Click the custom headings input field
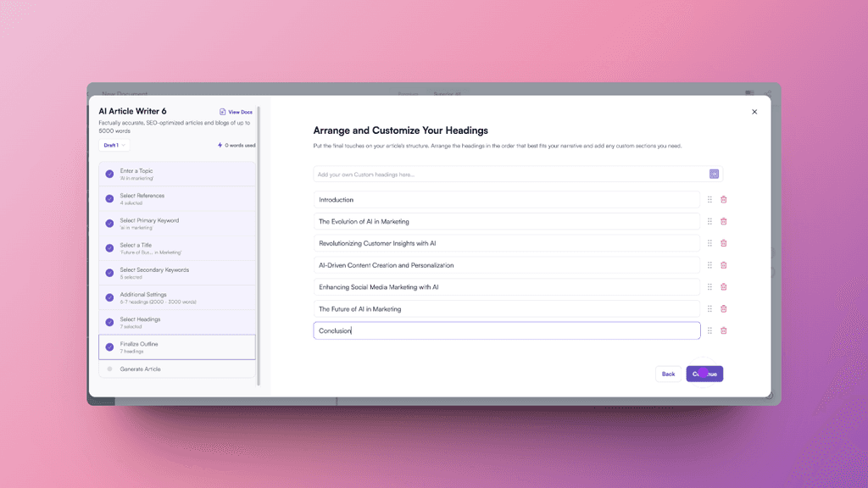 coord(466,174)
